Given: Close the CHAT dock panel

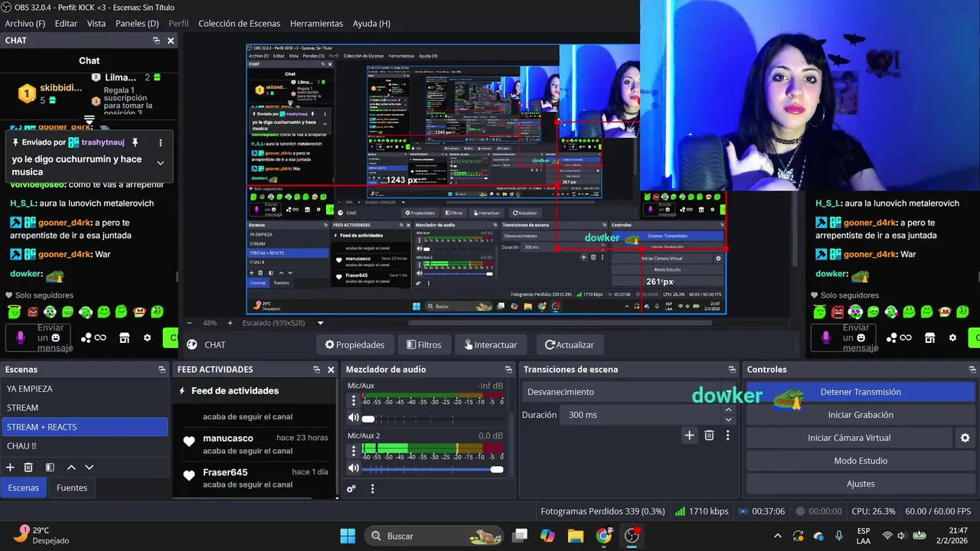Looking at the screenshot, I should click(171, 41).
